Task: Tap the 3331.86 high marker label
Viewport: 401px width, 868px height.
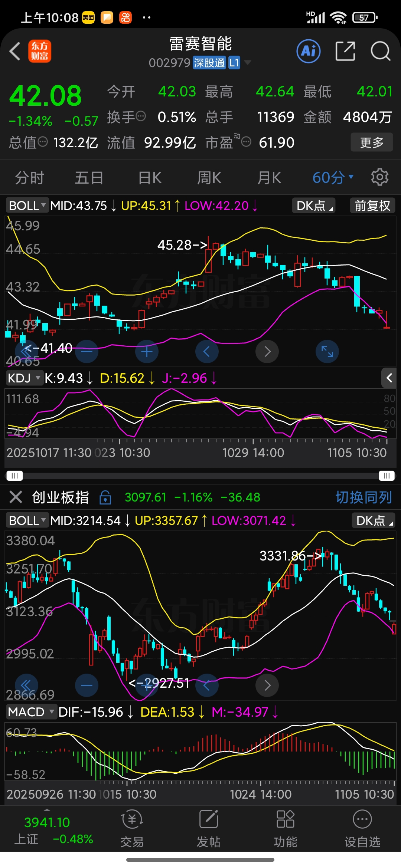Action: coord(291,556)
